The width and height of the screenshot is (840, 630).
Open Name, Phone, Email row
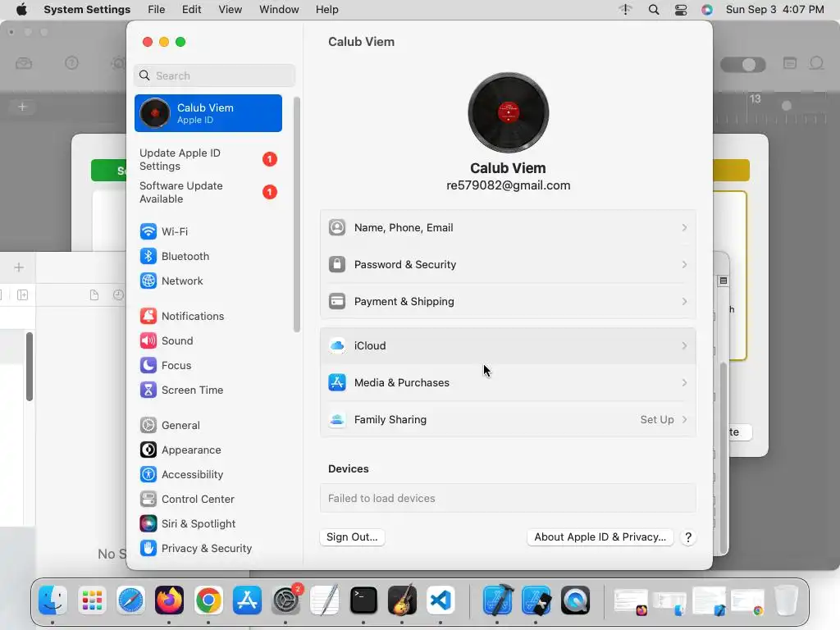[x=508, y=228]
